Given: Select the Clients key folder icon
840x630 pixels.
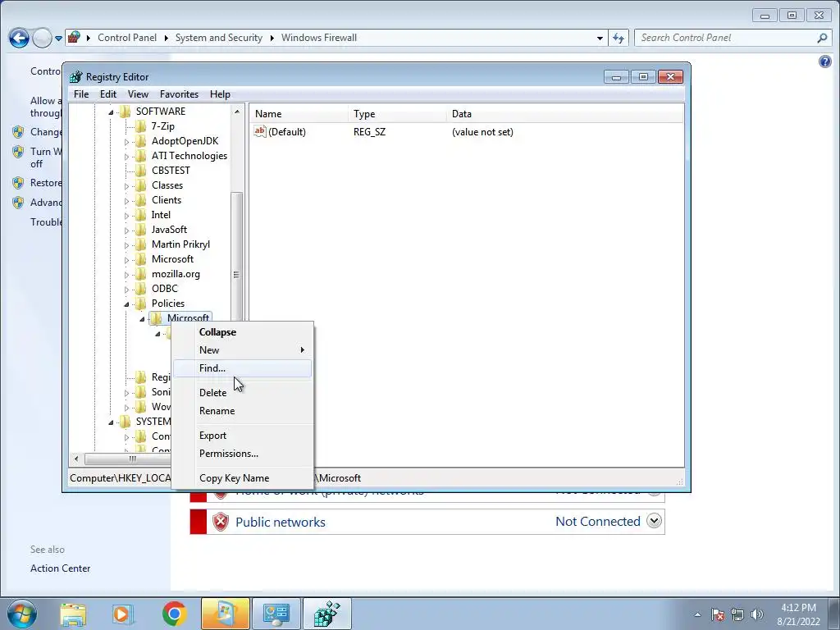Looking at the screenshot, I should tap(141, 200).
